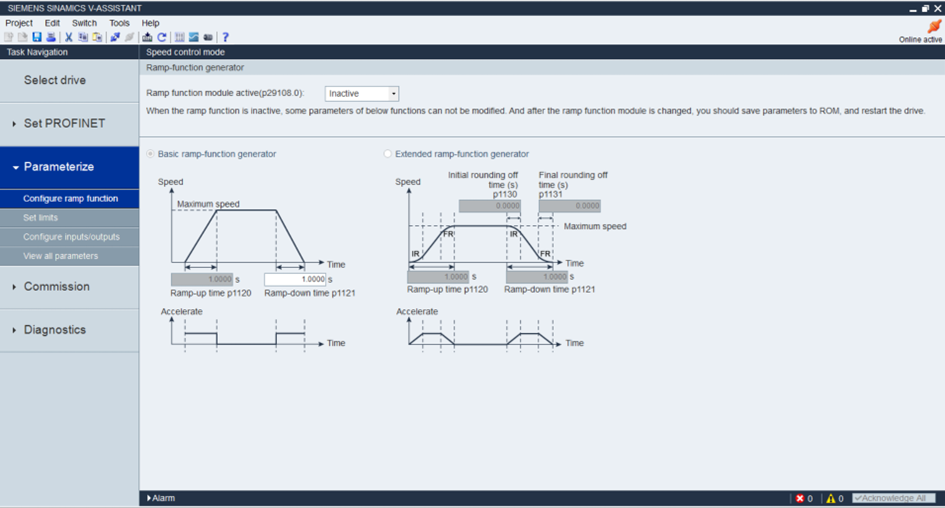This screenshot has width=945, height=508.
Task: Click the Cut scissors icon
Action: 69,37
